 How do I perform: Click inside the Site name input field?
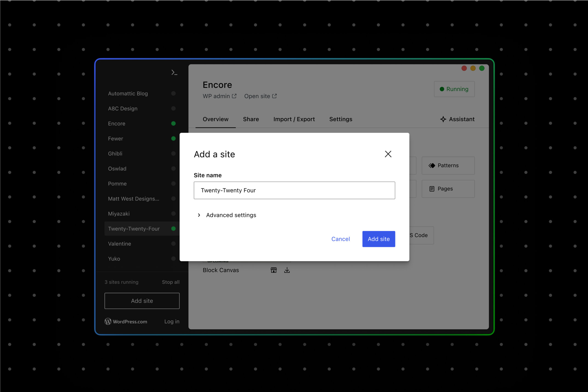[294, 190]
